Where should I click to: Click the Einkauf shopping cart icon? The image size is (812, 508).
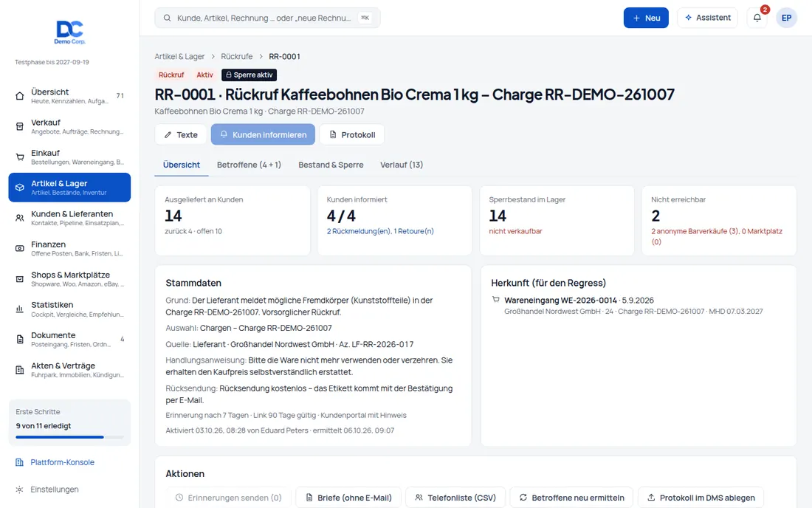click(20, 157)
